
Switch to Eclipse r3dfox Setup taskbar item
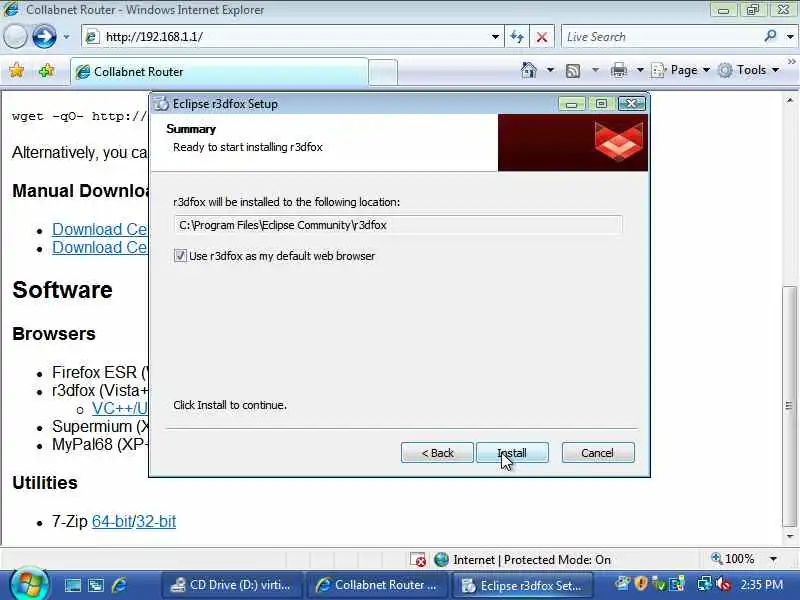pos(522,585)
